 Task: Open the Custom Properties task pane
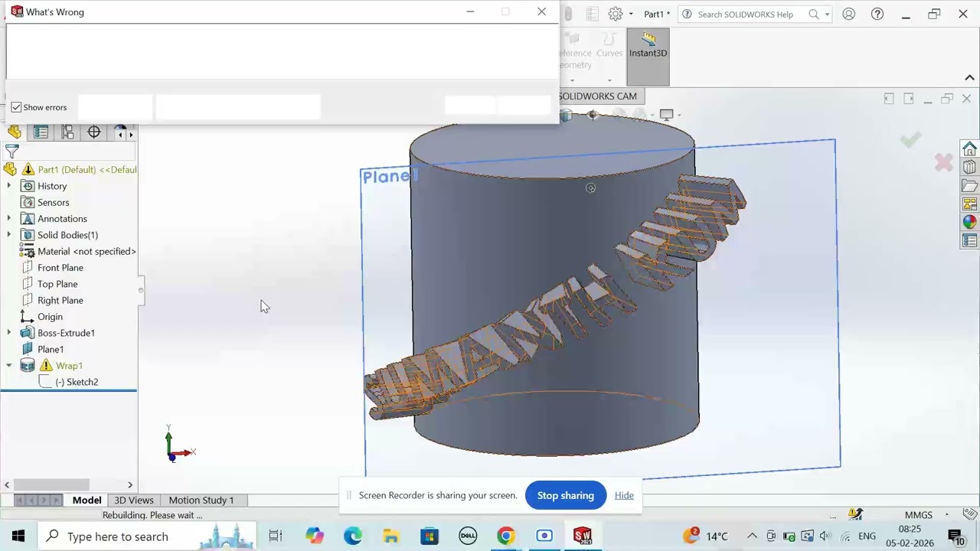point(969,241)
